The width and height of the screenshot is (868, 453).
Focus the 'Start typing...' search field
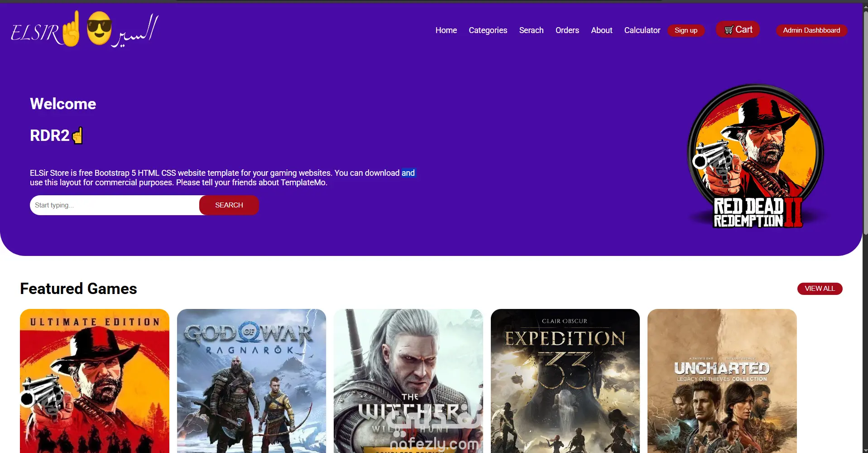coord(115,205)
